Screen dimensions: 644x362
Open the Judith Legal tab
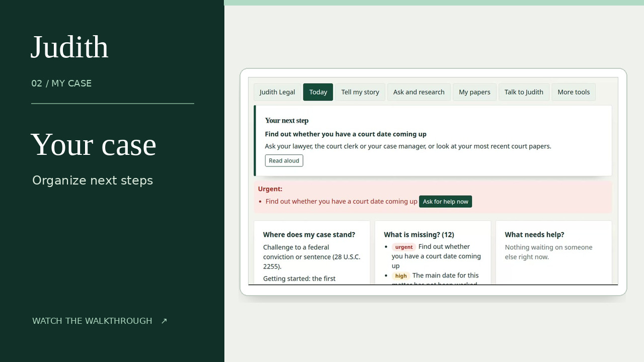pos(277,92)
